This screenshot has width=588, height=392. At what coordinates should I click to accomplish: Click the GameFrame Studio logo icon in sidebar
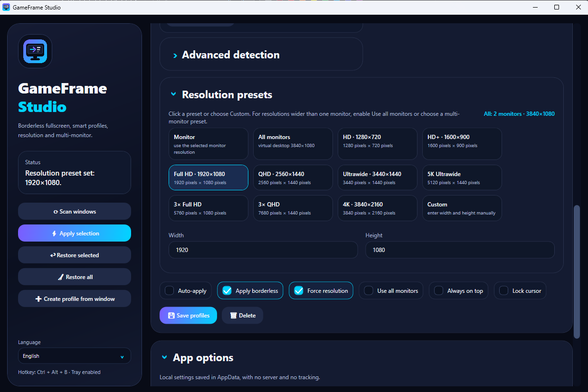point(35,51)
